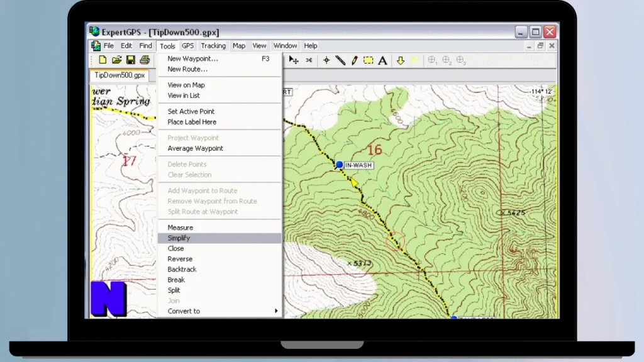Viewport: 644px width, 362px height.
Task: Select the New Waypoint crosshair tool
Action: point(326,60)
